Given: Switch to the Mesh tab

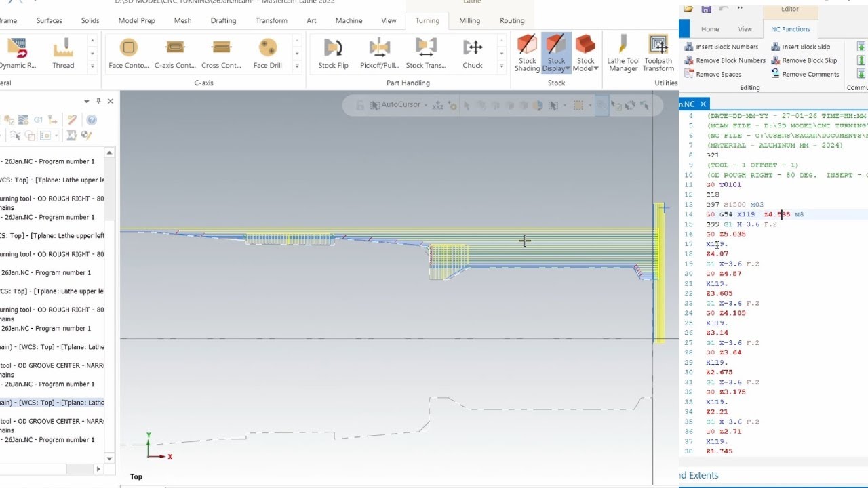Looking at the screenshot, I should [182, 20].
